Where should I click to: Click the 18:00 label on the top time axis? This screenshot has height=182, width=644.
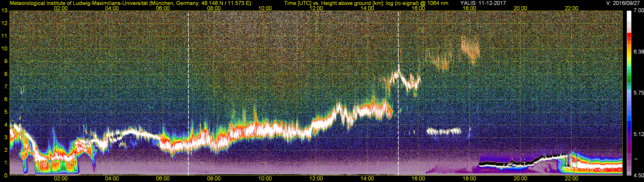coord(469,8)
